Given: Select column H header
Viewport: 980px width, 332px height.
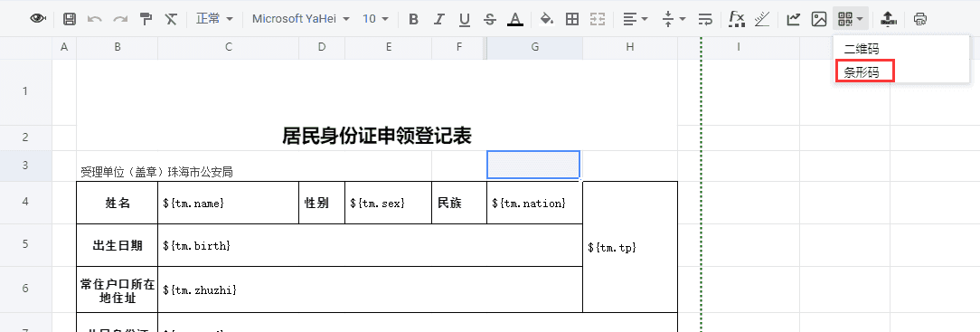Looking at the screenshot, I should (x=630, y=47).
